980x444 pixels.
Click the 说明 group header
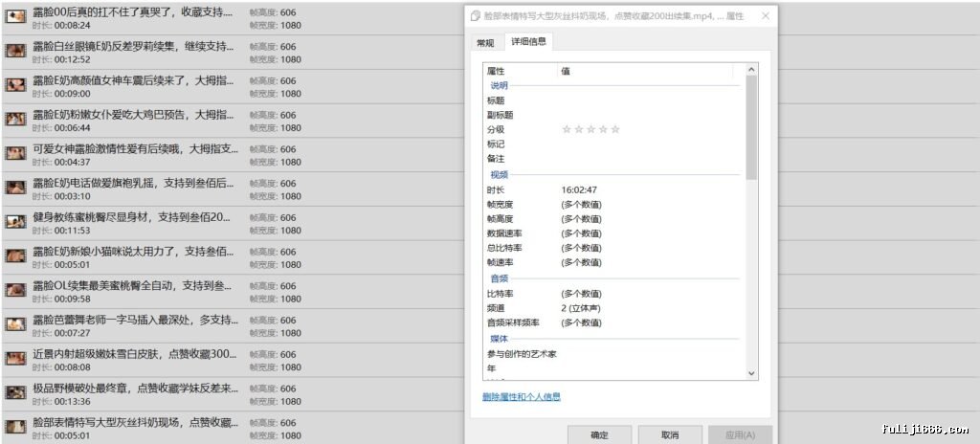pyautogui.click(x=499, y=86)
